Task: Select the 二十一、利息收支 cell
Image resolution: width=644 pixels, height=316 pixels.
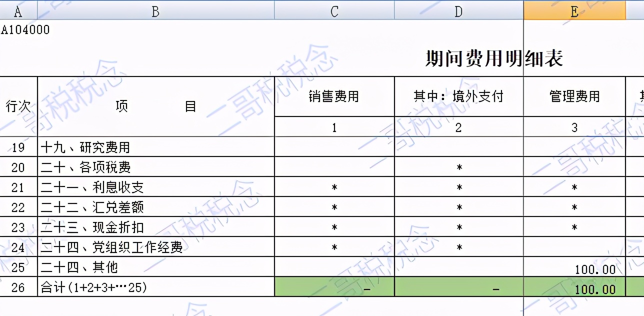Action: [x=92, y=187]
